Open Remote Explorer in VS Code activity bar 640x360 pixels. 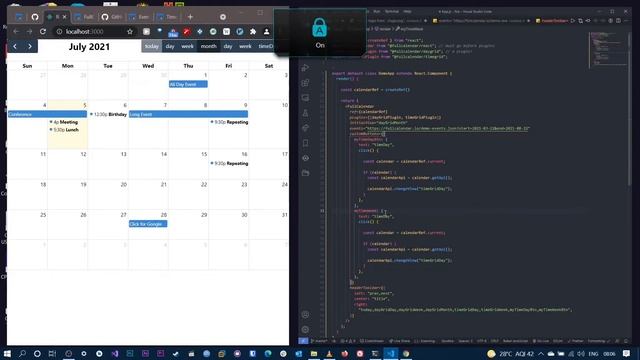tap(305, 98)
